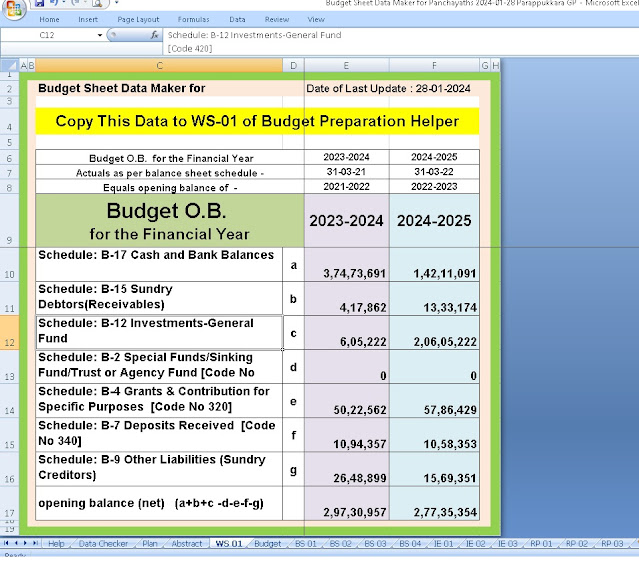Open the View ribbon tab
Image resolution: width=639 pixels, height=566 pixels.
(316, 19)
